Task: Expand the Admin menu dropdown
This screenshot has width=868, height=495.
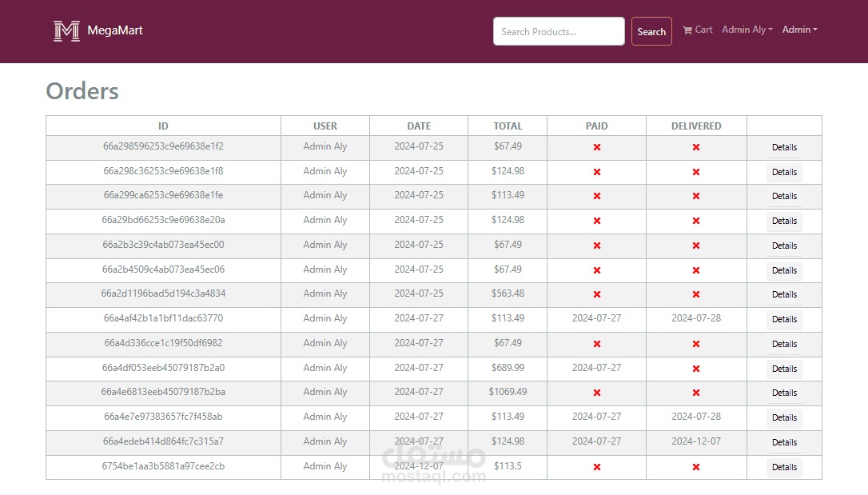Action: pos(799,30)
